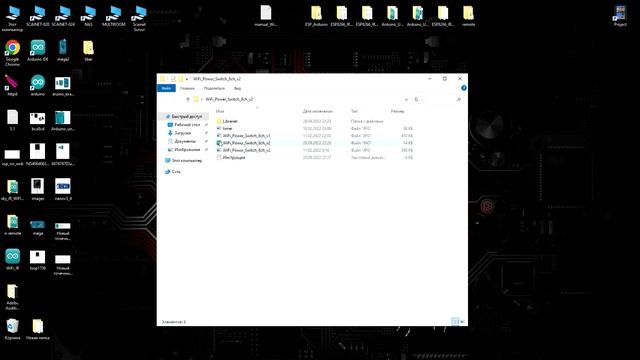Select the ir-remote desktop icon
The width and height of the screenshot is (640, 360).
[12, 225]
